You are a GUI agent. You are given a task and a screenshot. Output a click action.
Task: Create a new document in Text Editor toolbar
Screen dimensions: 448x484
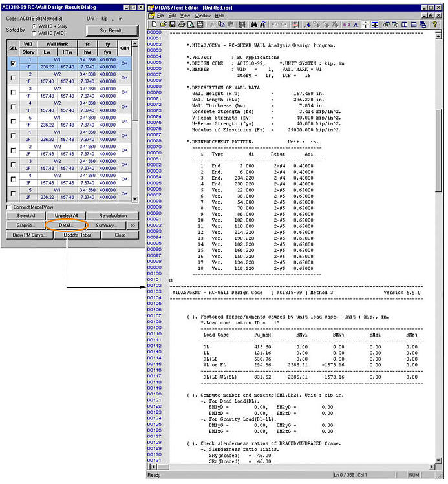pyautogui.click(x=155, y=25)
